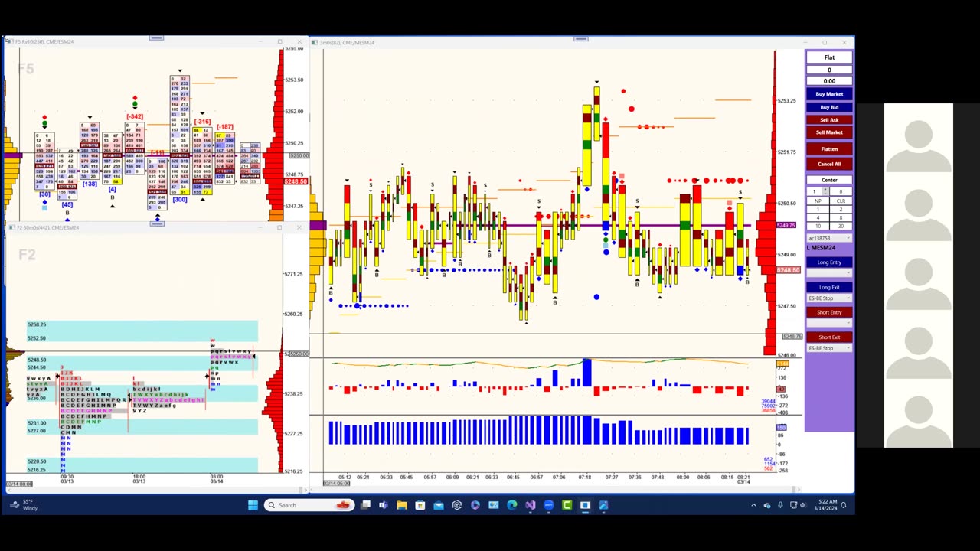This screenshot has width=980, height=551.
Task: Set quantity preset to 4
Action: point(818,217)
